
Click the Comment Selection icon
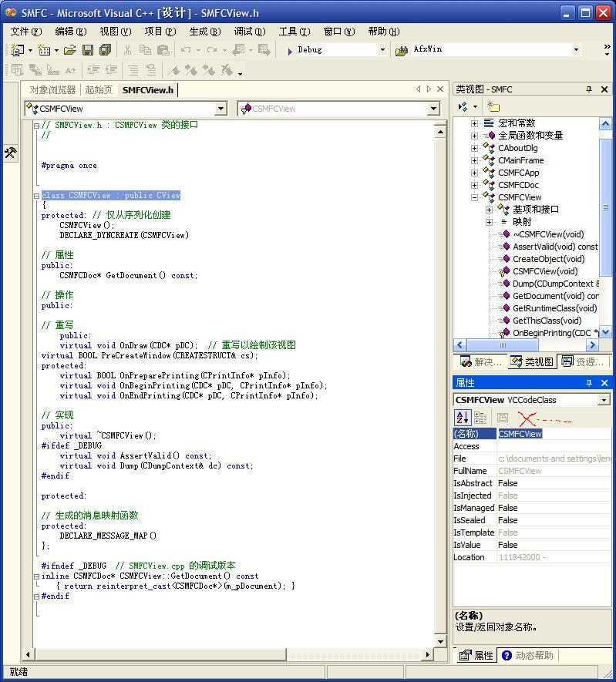133,70
